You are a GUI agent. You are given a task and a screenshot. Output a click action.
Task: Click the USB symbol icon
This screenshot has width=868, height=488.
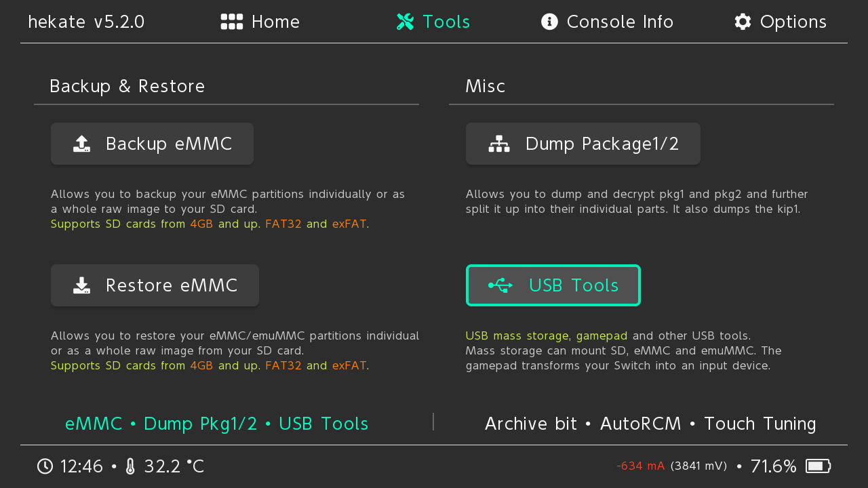pos(500,285)
